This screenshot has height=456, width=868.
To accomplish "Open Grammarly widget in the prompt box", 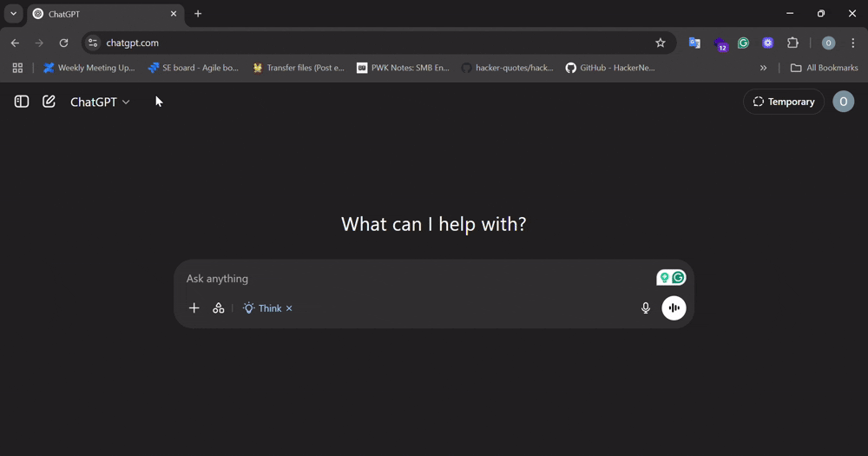I will [678, 278].
